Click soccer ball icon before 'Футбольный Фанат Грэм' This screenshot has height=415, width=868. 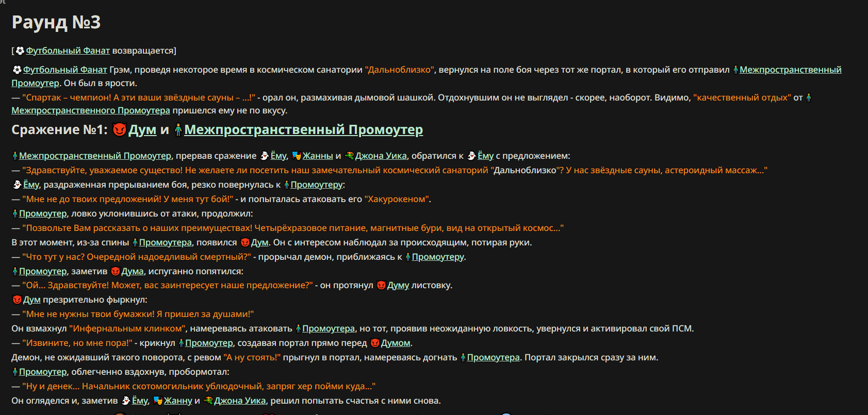pos(17,70)
